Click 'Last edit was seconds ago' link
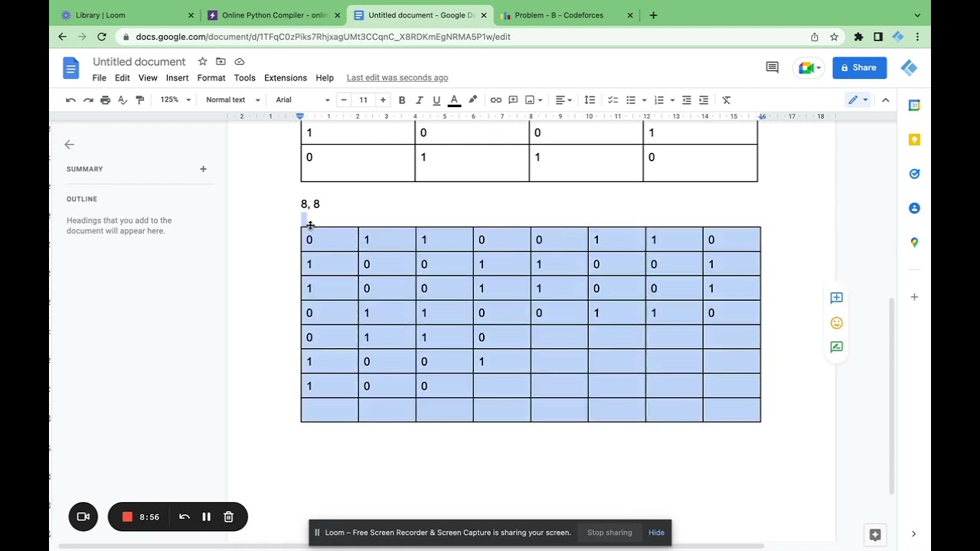This screenshot has height=551, width=980. (x=397, y=78)
